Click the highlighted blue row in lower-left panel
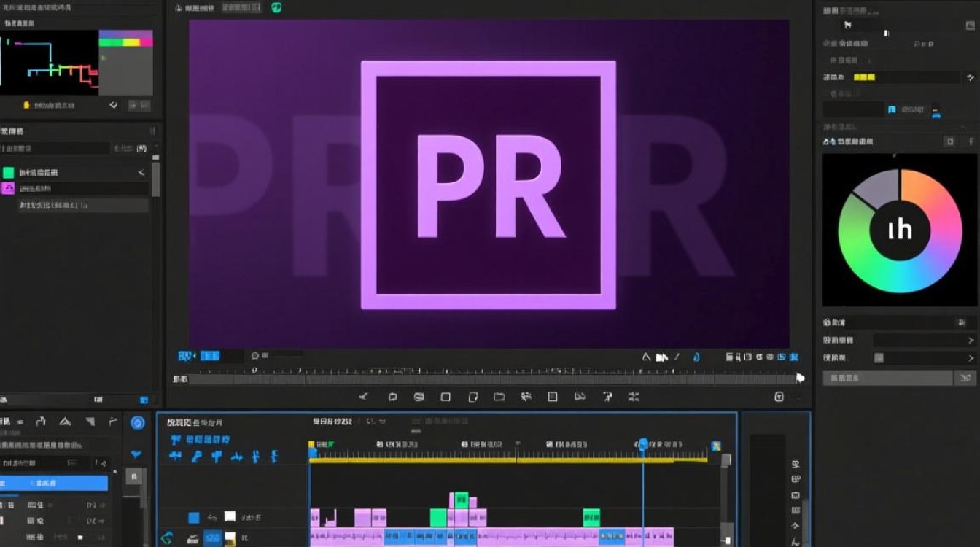This screenshot has height=547, width=980. pyautogui.click(x=54, y=483)
